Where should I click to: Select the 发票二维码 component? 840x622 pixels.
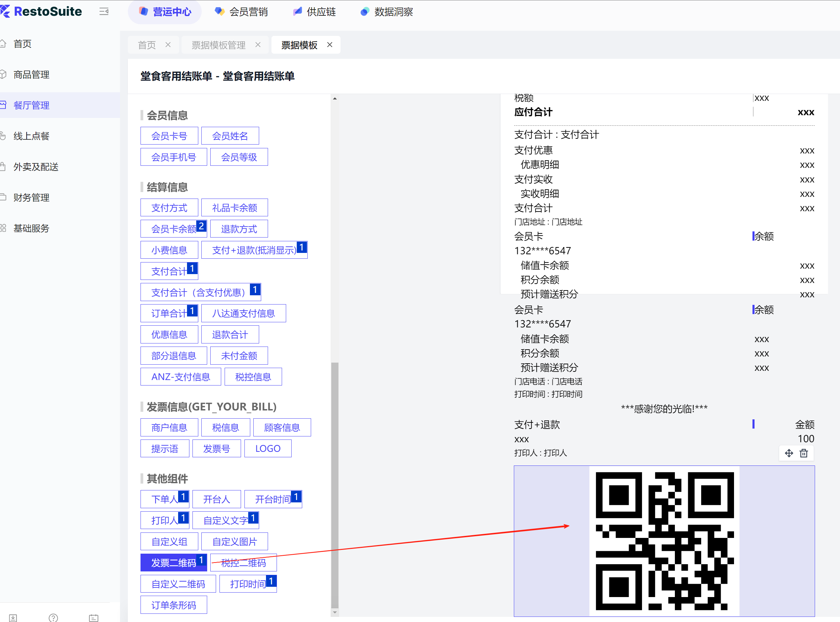click(174, 563)
